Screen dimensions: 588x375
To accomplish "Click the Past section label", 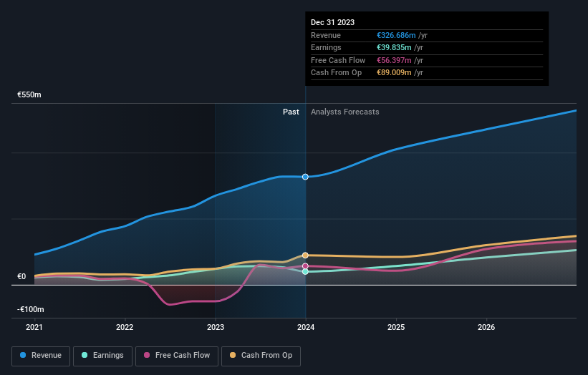I will 291,112.
